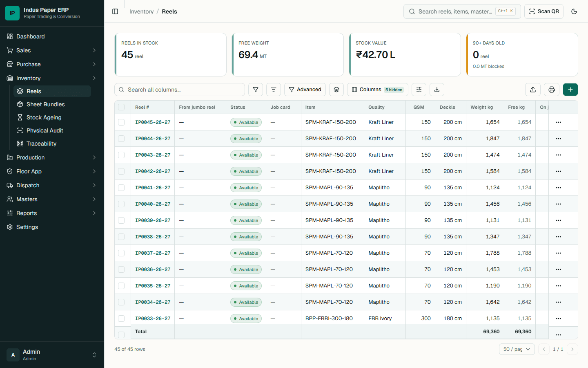This screenshot has height=368, width=588.
Task: Click the Indus Paper ERP logo
Action: 12,13
